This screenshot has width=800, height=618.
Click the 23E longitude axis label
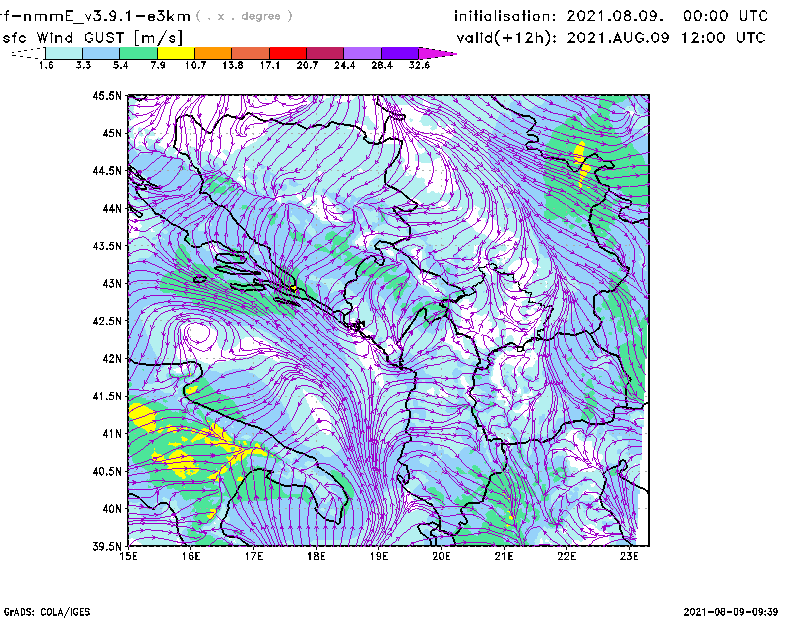[629, 556]
